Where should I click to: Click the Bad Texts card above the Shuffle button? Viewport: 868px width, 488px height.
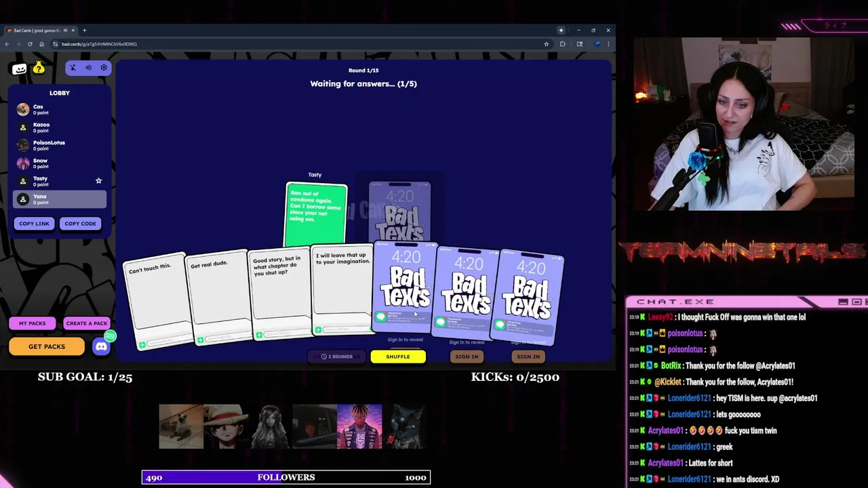pos(405,287)
